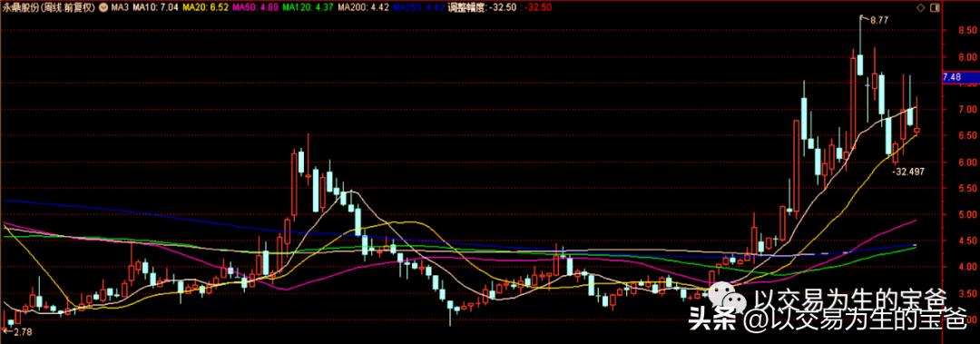The width and height of the screenshot is (980, 344).
Task: Select the 永鼎股份 weekly chart title
Action: tap(49, 8)
